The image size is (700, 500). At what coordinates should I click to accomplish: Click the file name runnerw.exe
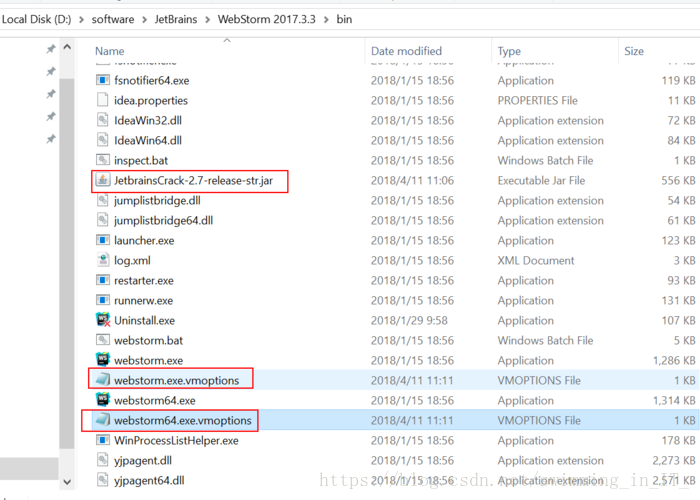pos(143,300)
